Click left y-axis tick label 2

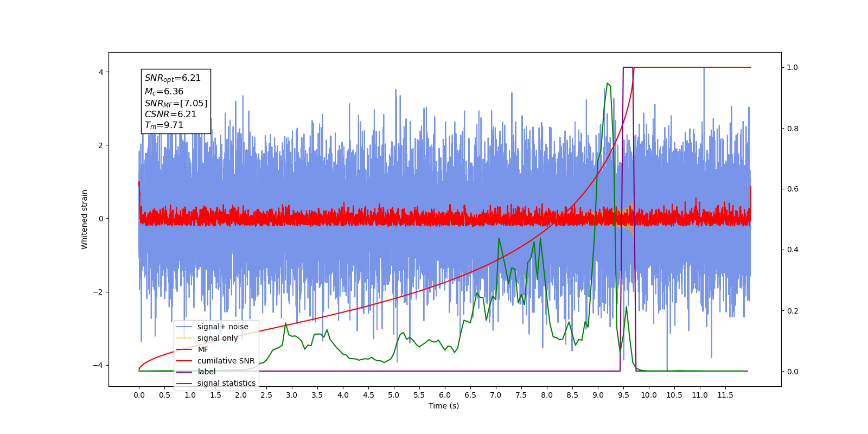tap(101, 145)
